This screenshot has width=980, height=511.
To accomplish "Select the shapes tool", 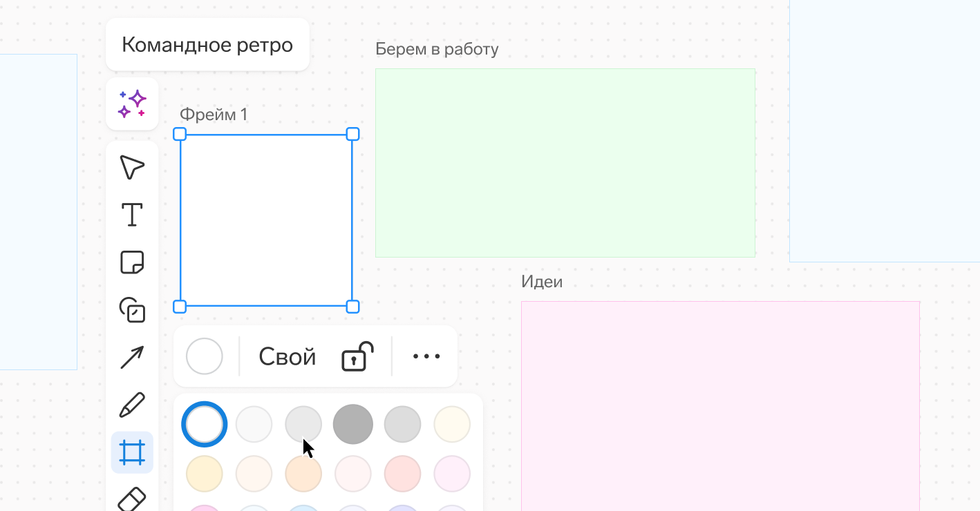I will [x=132, y=310].
